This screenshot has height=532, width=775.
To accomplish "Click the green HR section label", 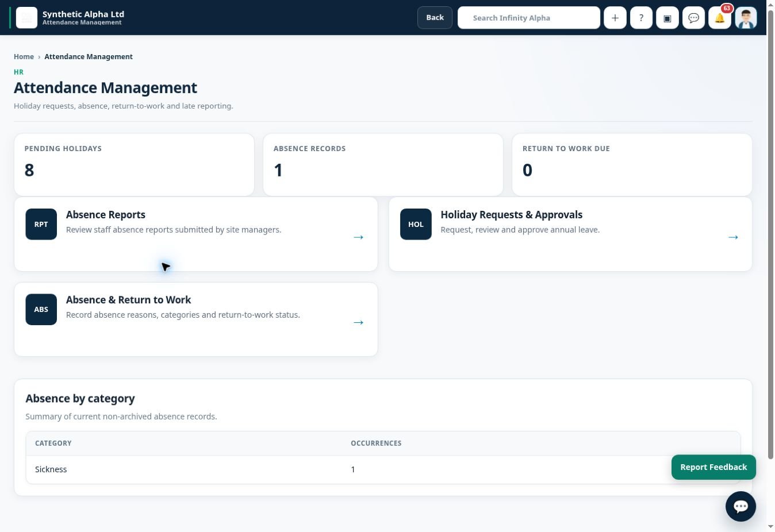I will 18,72.
